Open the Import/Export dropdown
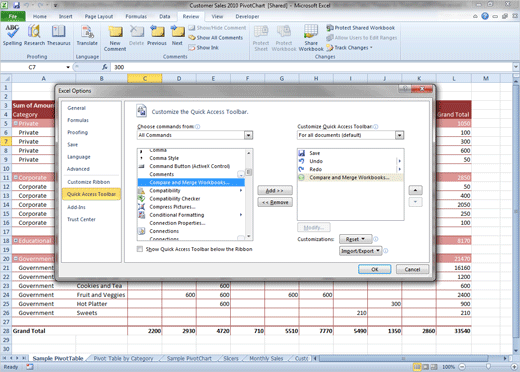 (360, 251)
